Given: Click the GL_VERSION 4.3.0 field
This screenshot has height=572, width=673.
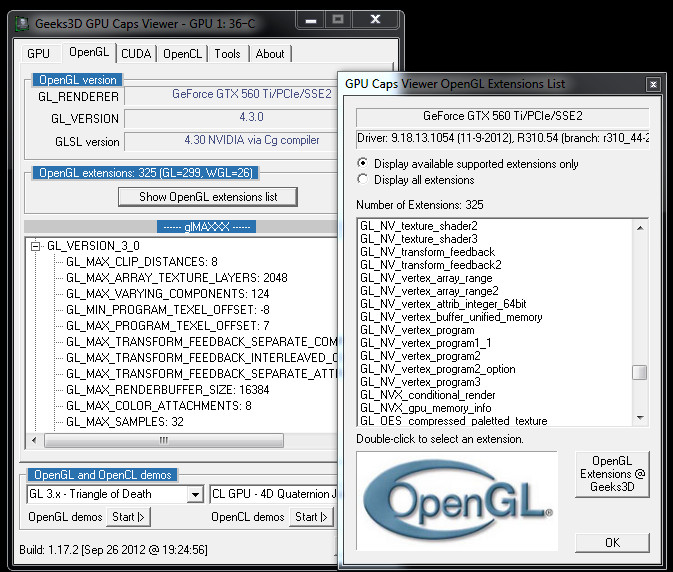Looking at the screenshot, I should pos(231,117).
